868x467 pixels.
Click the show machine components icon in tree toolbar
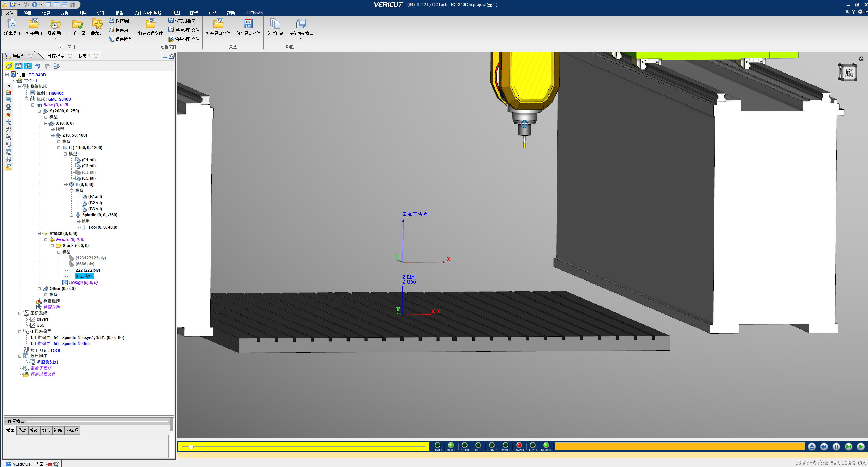pyautogui.click(x=28, y=66)
